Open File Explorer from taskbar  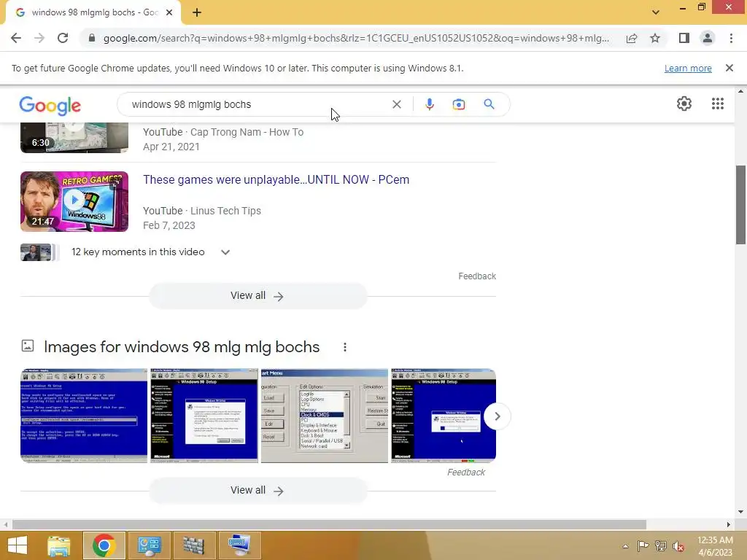pos(58,545)
